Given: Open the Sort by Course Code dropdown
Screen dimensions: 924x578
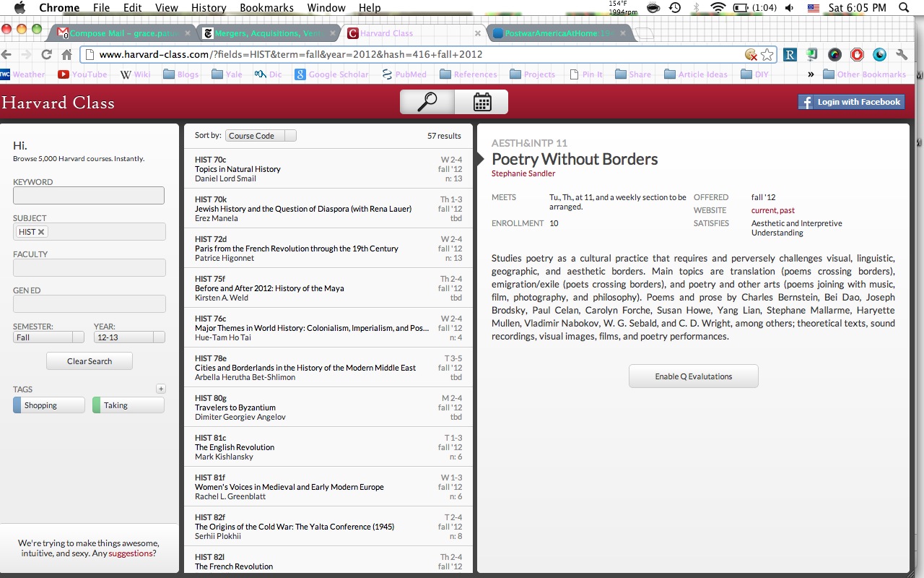Looking at the screenshot, I should [x=261, y=136].
